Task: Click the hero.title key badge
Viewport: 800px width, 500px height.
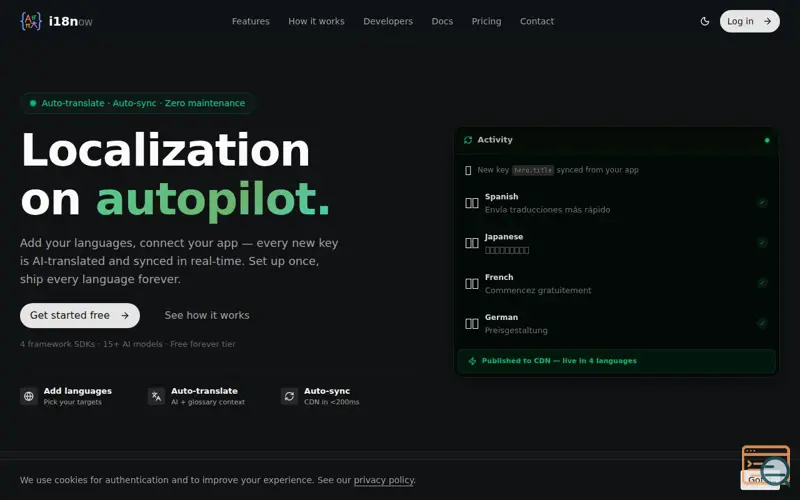Action: pos(533,170)
